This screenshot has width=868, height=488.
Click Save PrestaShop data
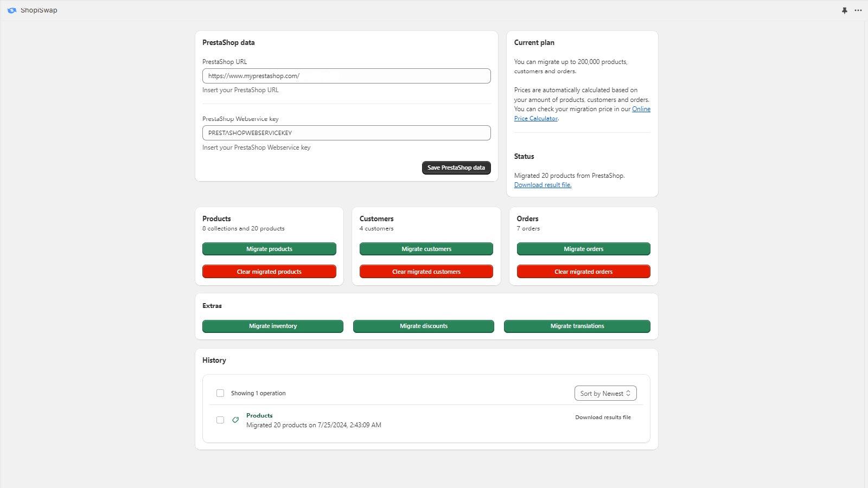point(456,168)
